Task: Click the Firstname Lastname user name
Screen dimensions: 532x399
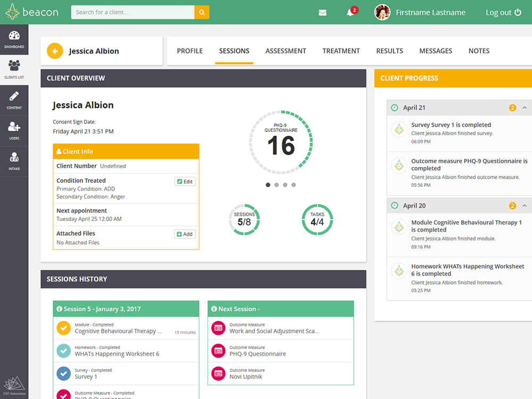Action: [430, 13]
